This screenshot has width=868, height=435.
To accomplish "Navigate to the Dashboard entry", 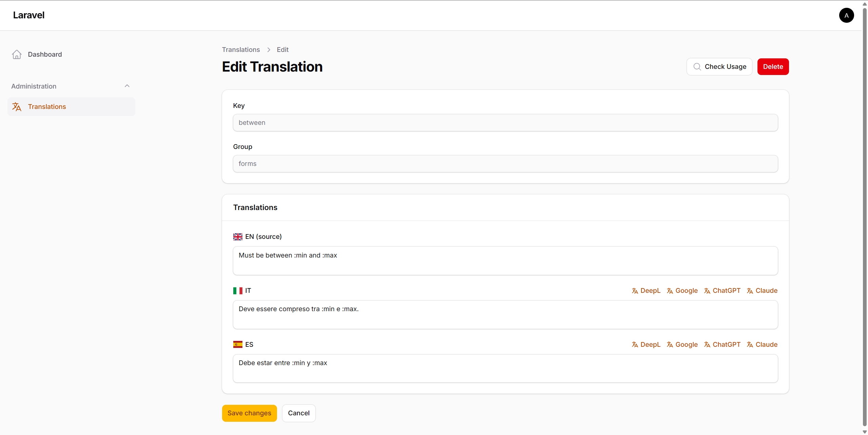I will pos(45,54).
